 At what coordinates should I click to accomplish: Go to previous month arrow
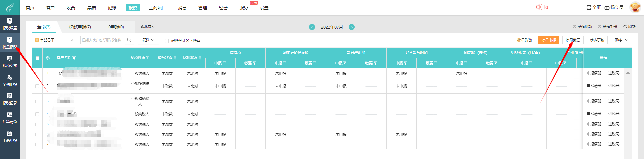pyautogui.click(x=312, y=27)
